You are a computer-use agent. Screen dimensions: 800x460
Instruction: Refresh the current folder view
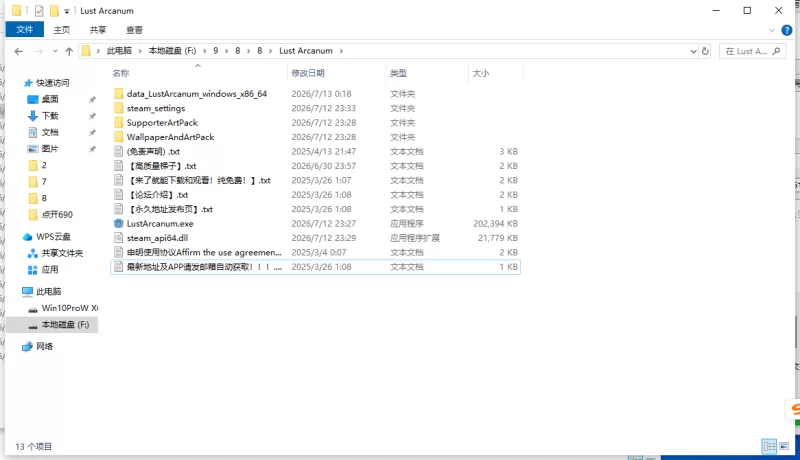705,51
